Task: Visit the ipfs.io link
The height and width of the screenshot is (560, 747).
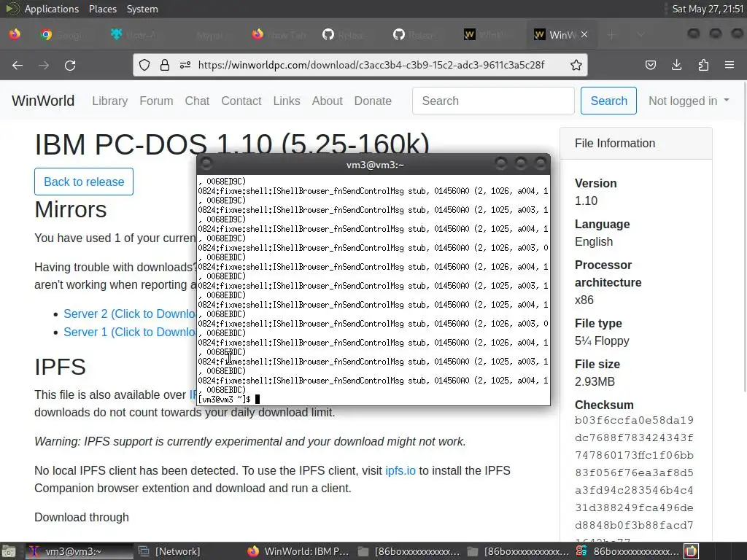Action: (400, 470)
